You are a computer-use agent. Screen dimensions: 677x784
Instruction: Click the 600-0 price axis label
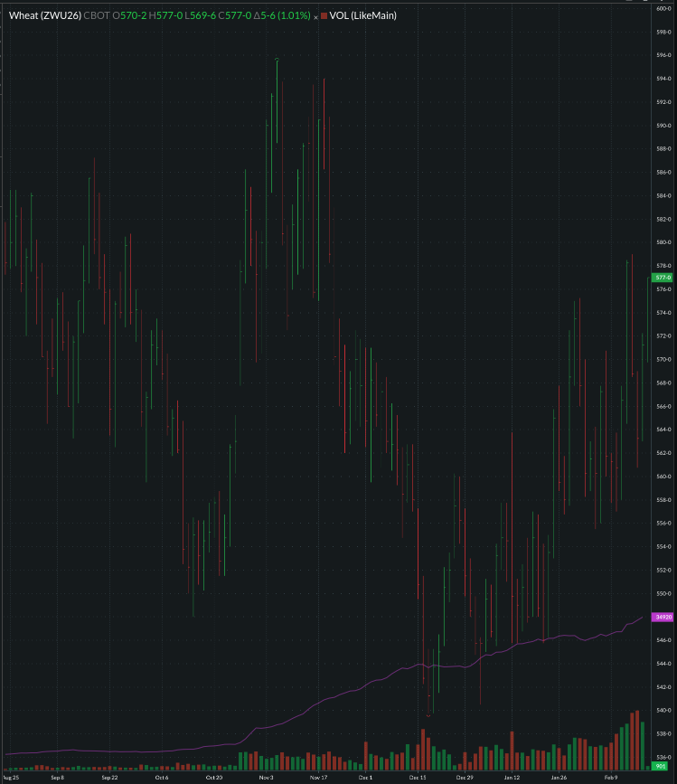coord(663,9)
